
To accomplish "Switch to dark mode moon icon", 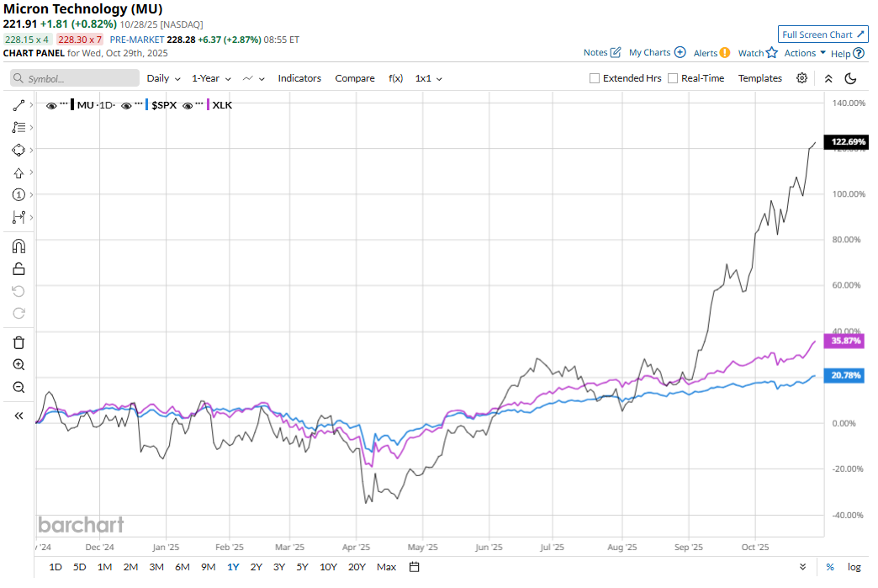I will pos(850,78).
